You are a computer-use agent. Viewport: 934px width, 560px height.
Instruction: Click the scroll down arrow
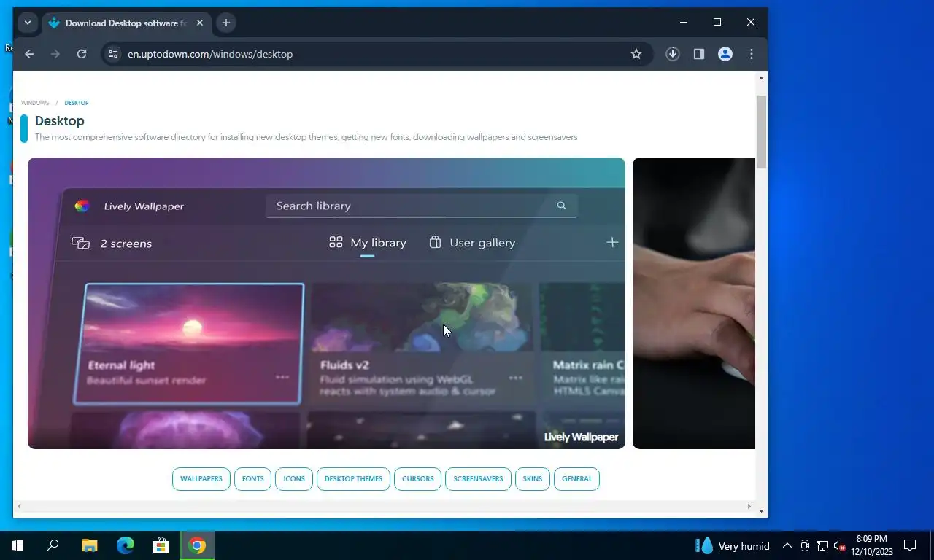point(761,511)
